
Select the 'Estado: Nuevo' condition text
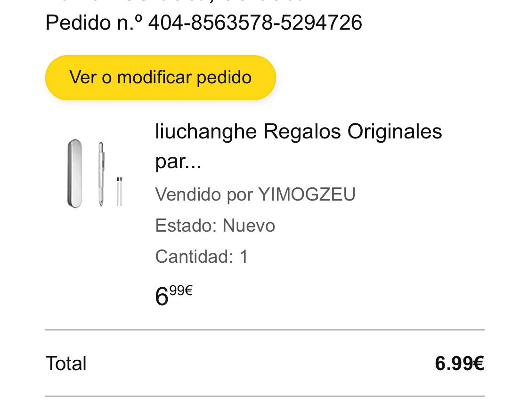click(215, 225)
